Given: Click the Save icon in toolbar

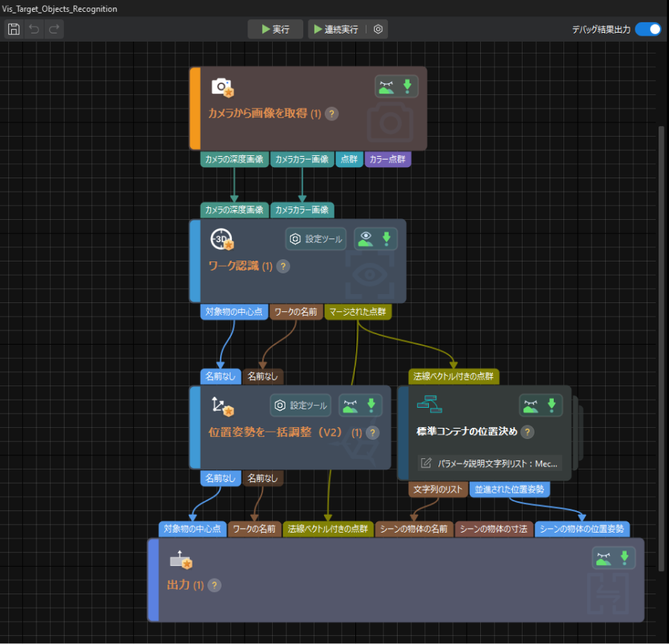Looking at the screenshot, I should click(x=13, y=29).
